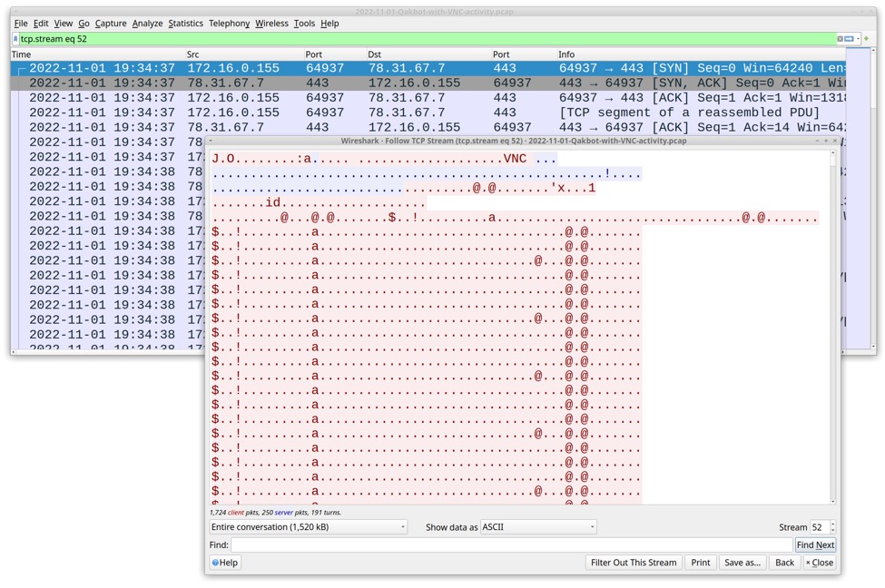
Task: Open the Wireless menu
Action: (x=271, y=23)
